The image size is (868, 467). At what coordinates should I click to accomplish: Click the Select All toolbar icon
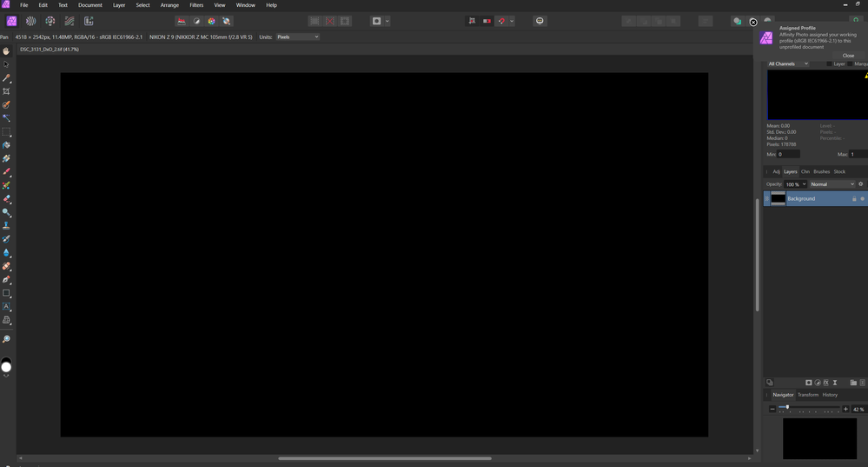(x=315, y=21)
